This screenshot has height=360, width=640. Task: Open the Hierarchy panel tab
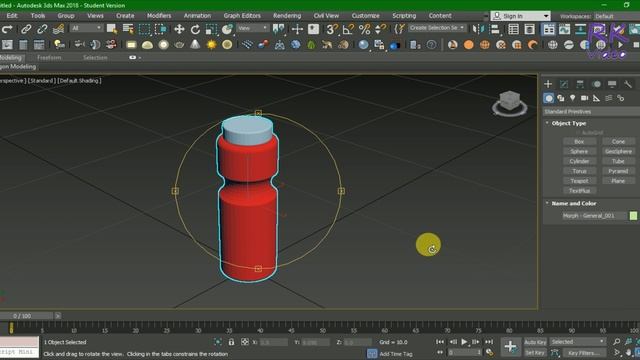coord(580,84)
